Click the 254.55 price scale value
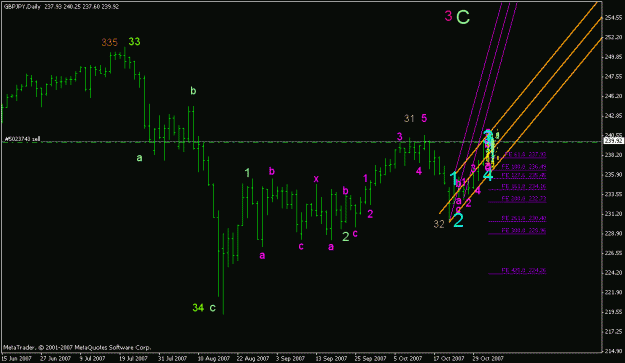The width and height of the screenshot is (625, 363). [x=614, y=18]
